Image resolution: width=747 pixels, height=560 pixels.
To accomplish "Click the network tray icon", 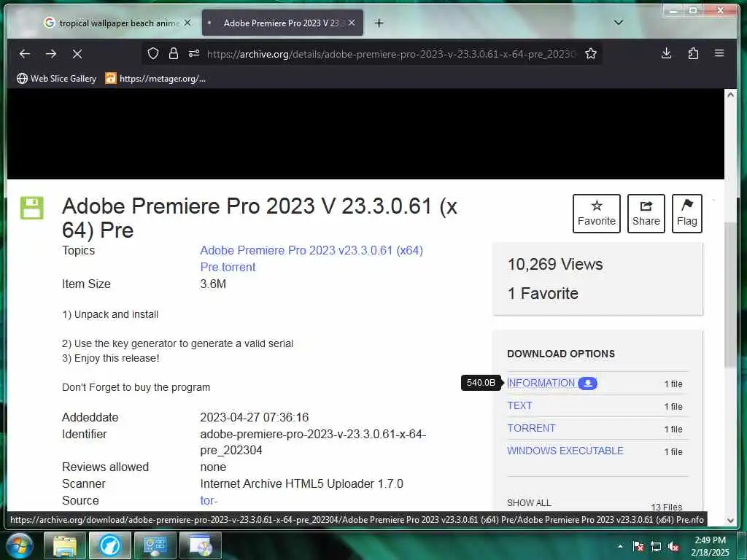I will [x=656, y=547].
